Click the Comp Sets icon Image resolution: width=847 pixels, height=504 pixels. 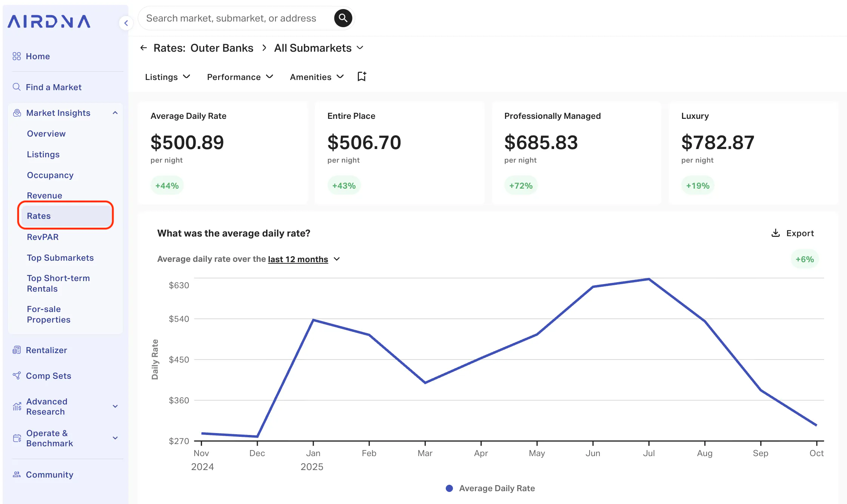[17, 376]
